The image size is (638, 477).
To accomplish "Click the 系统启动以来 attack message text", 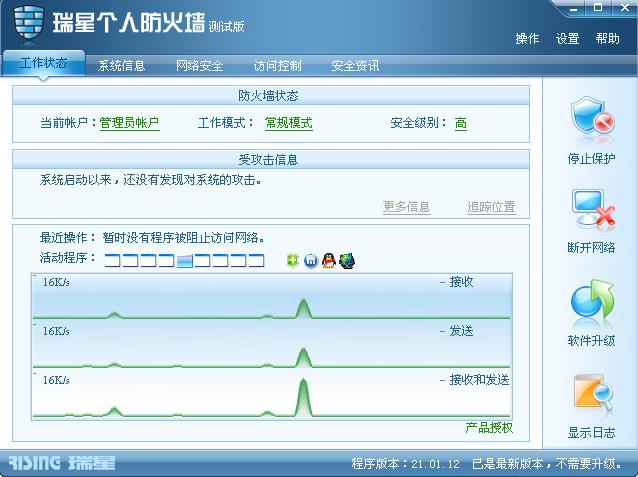I will pos(151,180).
